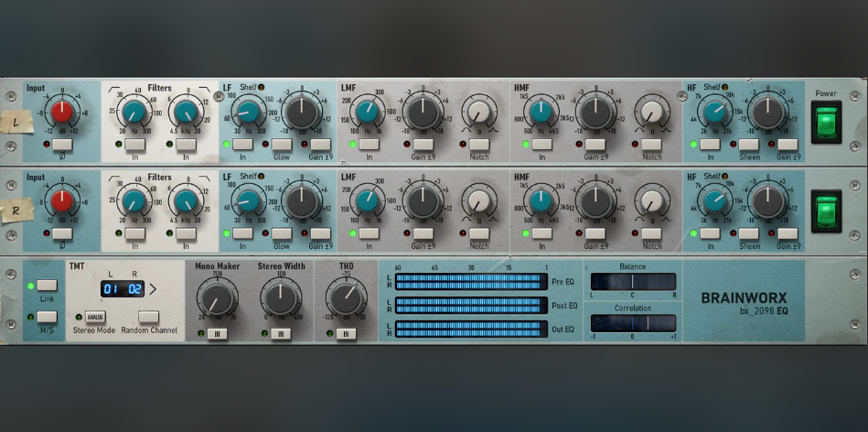Click the L channel LMF Q knob
This screenshot has width=868, height=432.
click(x=479, y=112)
